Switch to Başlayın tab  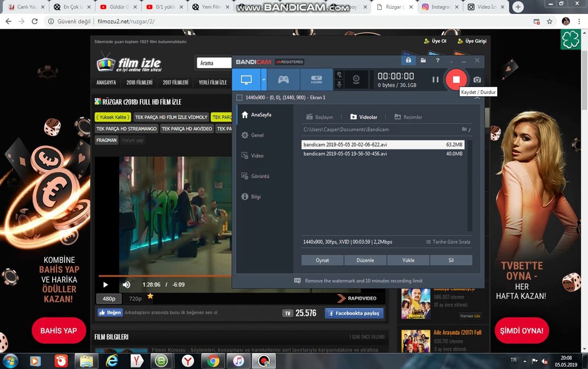coord(320,117)
